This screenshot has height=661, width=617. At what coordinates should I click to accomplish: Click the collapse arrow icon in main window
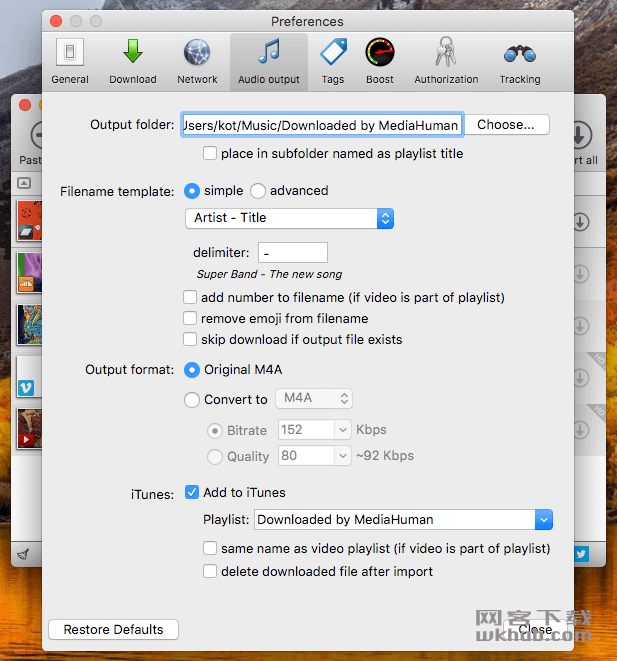(x=24, y=183)
